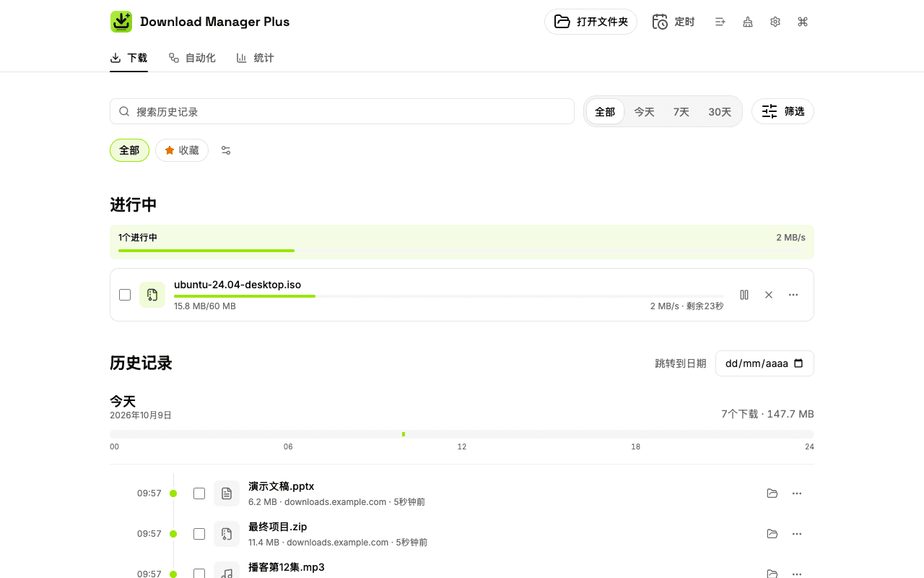
Task: Click the chip settings icon beside 收藏
Action: 226,150
